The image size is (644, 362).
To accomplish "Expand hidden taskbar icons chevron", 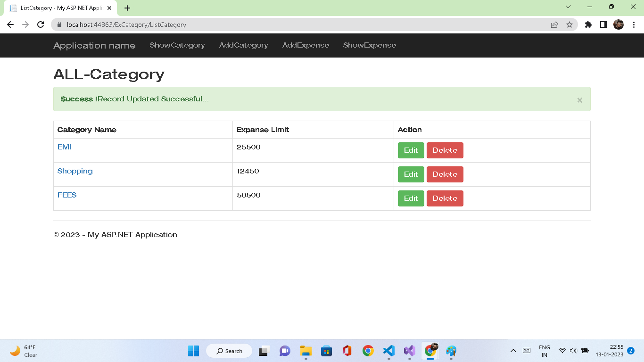I will (x=513, y=351).
